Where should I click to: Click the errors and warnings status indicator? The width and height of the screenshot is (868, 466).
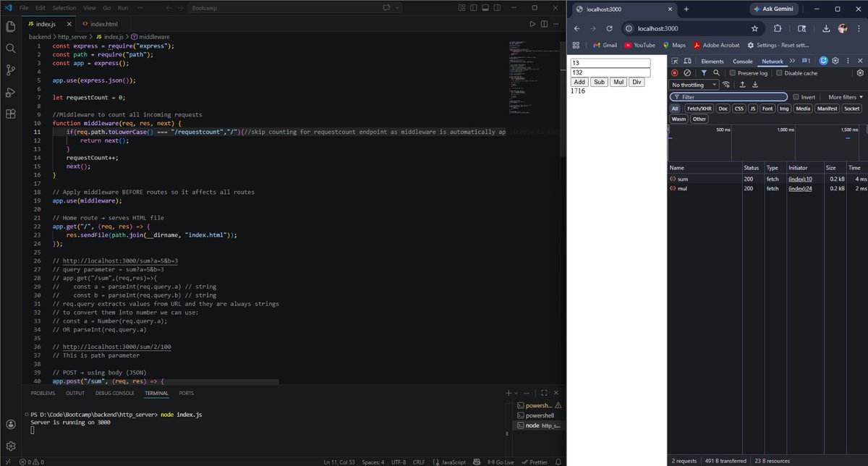pos(31,462)
